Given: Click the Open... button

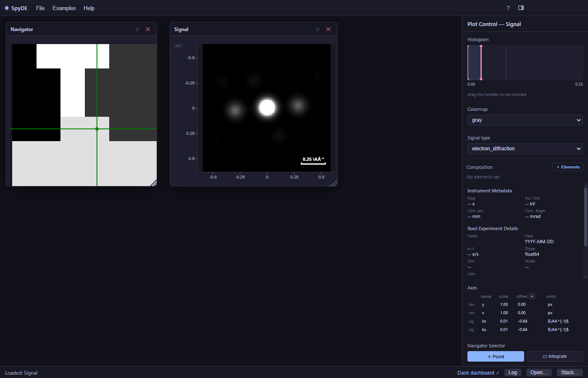Looking at the screenshot, I should [539, 373].
